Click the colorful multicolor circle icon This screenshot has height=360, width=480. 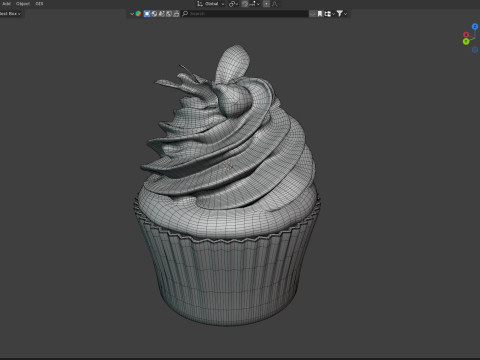pyautogui.click(x=138, y=14)
